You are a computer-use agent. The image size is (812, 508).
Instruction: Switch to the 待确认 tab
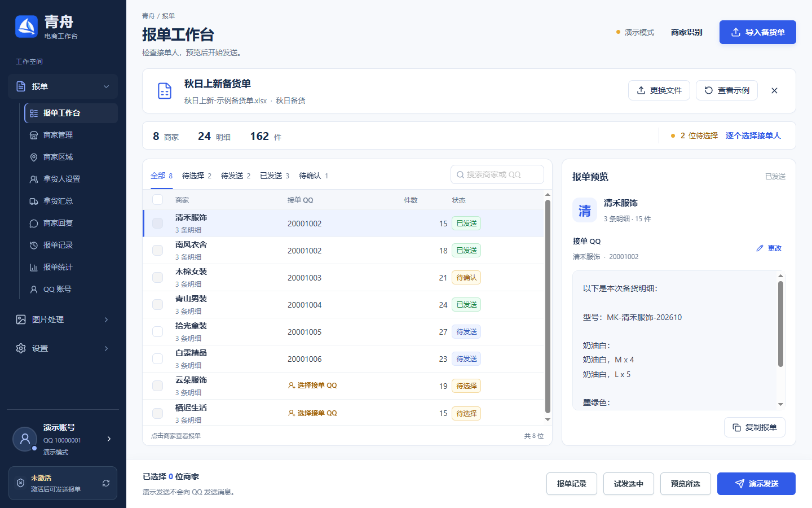coord(314,176)
